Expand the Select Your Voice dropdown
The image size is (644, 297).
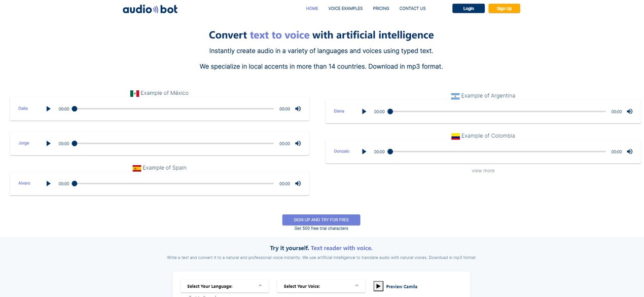321,286
